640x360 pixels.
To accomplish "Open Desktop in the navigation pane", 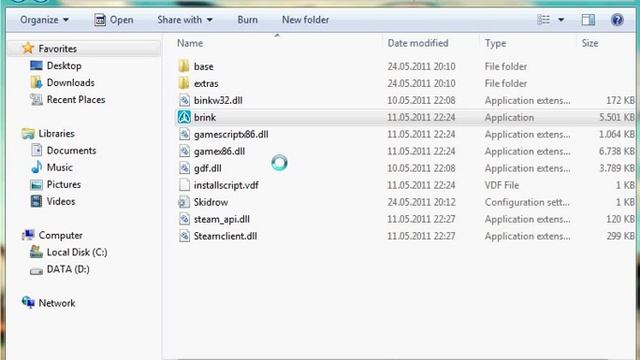I will [x=64, y=65].
